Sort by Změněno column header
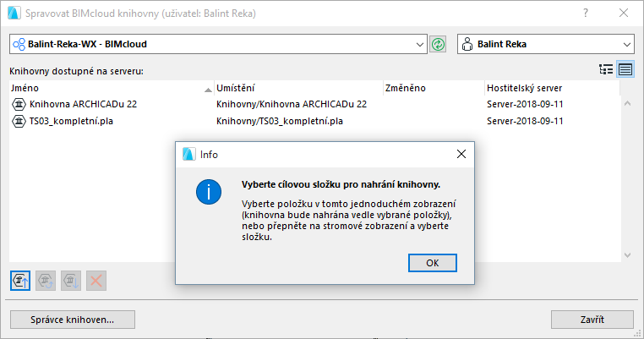644x339 pixels. 434,88
